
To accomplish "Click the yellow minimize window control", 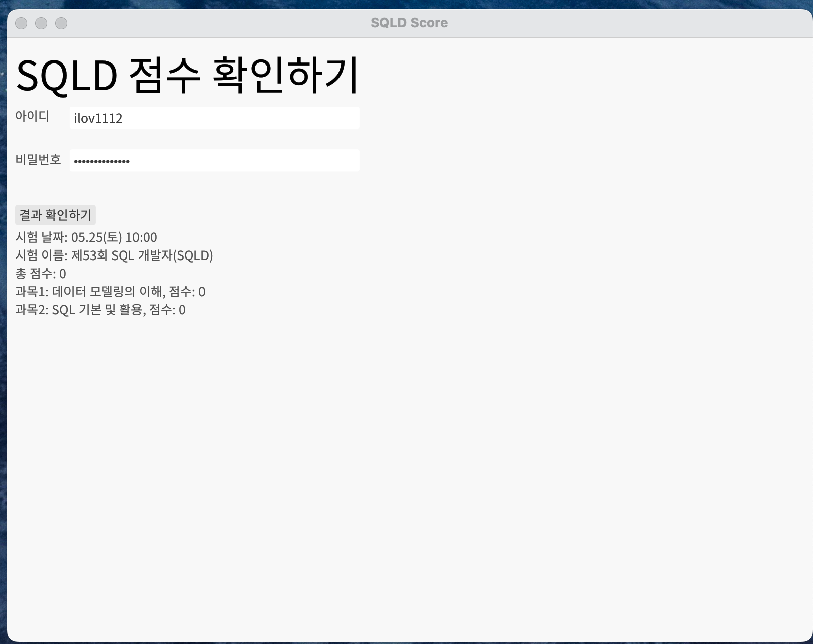I will click(40, 23).
